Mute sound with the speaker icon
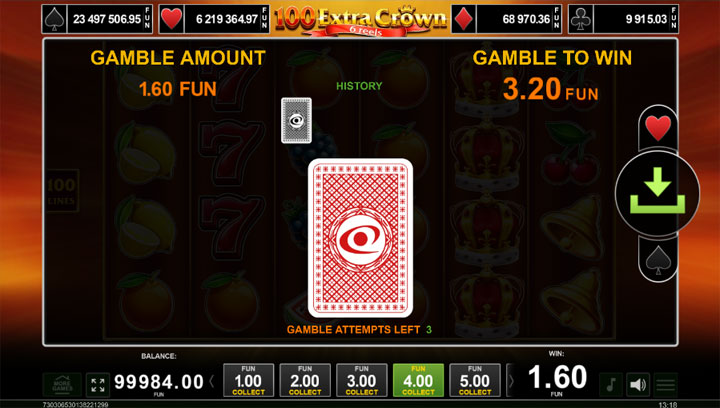The image size is (720, 408). coord(638,385)
